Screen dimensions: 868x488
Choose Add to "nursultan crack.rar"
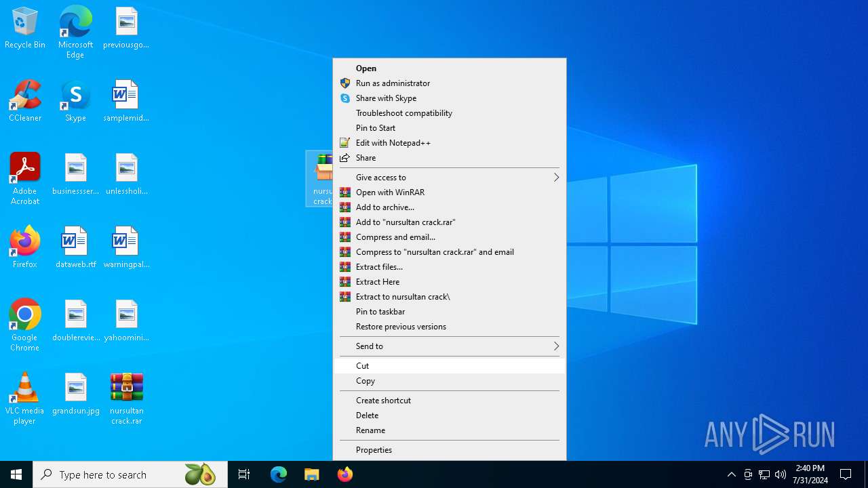[450, 222]
